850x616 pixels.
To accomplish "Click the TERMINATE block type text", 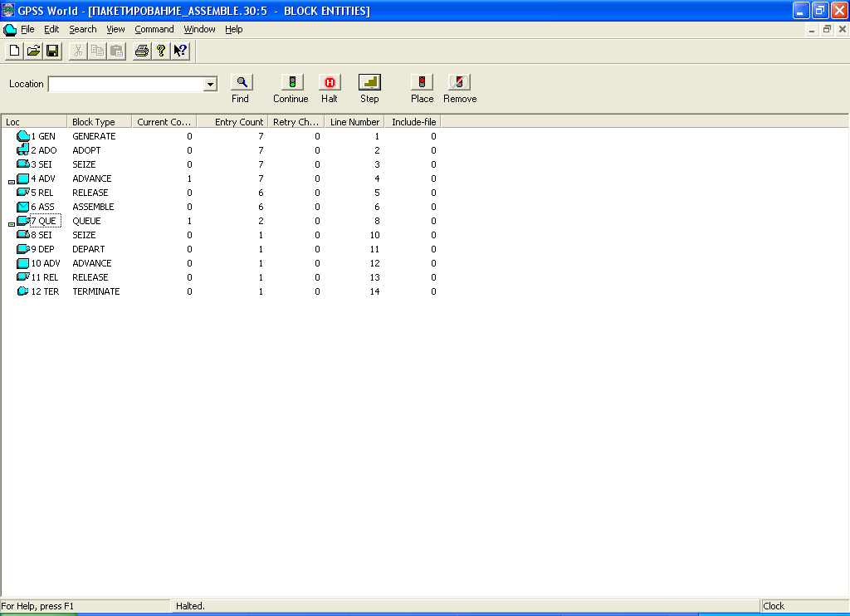I will tap(96, 291).
